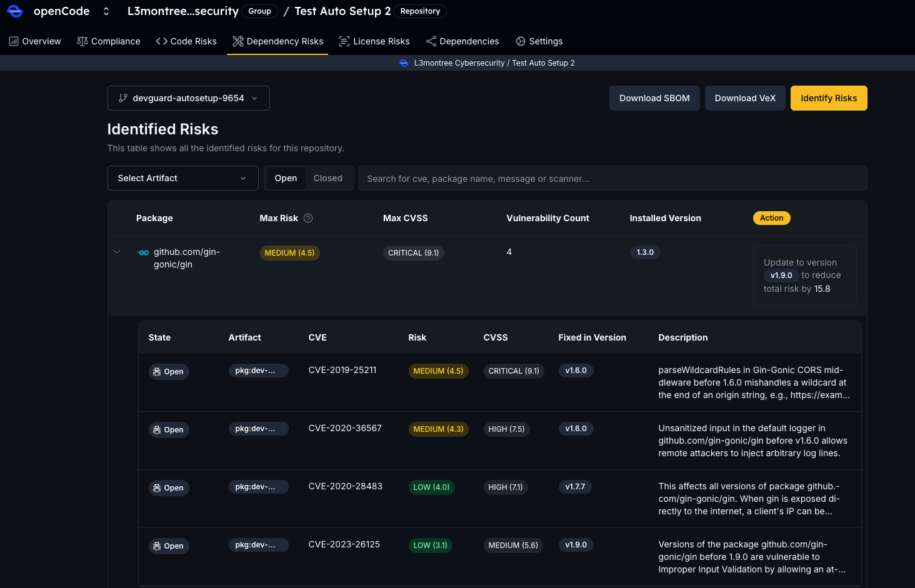The width and height of the screenshot is (915, 588).
Task: Click the L3montree Cybersecurity banner logo icon
Action: [x=404, y=63]
